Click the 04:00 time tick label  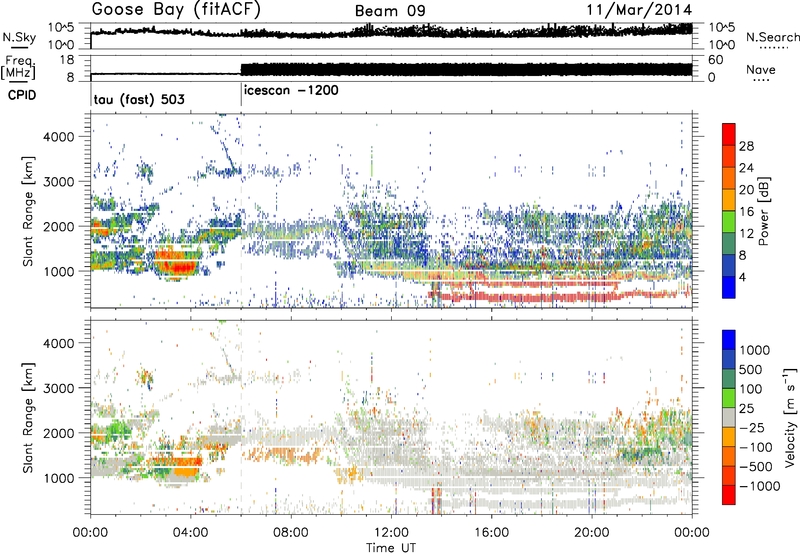(x=190, y=533)
